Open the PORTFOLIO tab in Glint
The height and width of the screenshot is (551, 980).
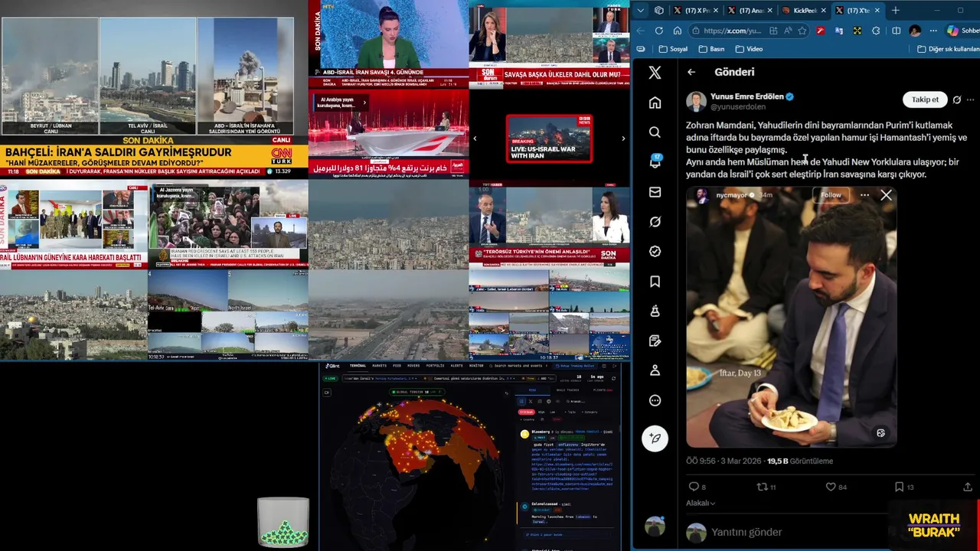[435, 366]
